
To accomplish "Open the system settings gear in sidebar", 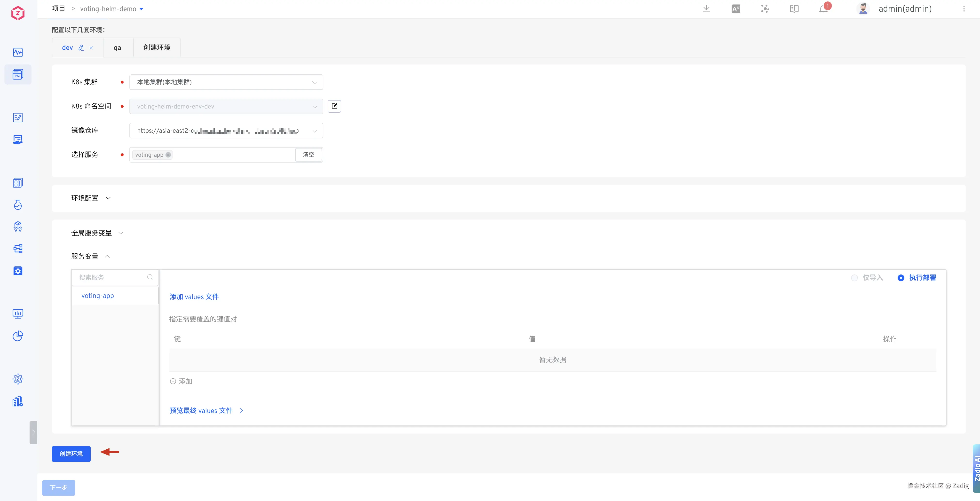I will pos(17,379).
